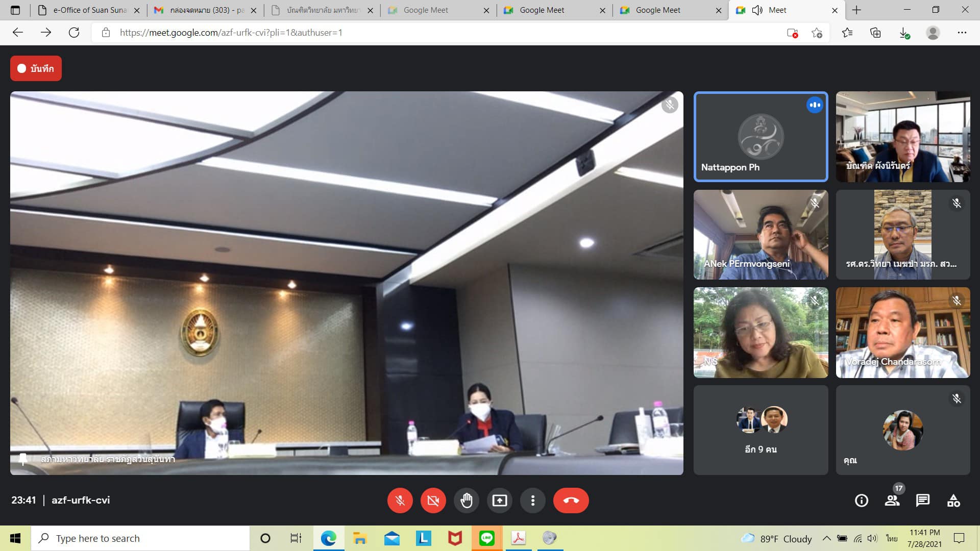Select Voradej Chandarasorn video tile
Viewport: 980px width, 551px height.
click(902, 332)
